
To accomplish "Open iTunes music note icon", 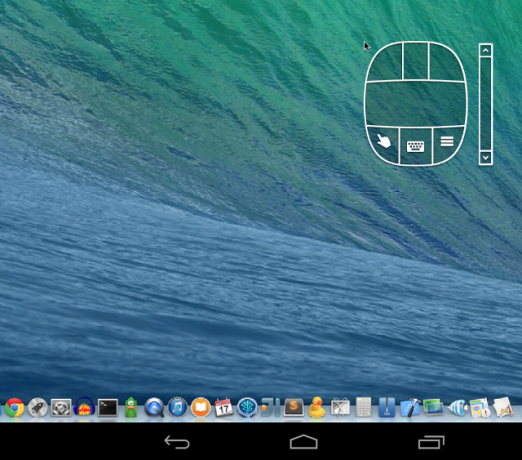I will [177, 407].
